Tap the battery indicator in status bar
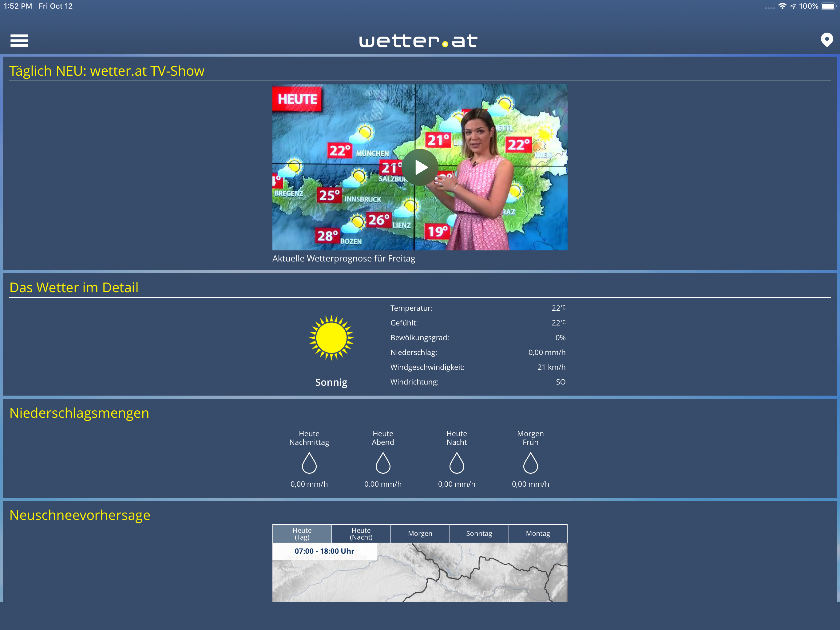Image resolution: width=840 pixels, height=630 pixels. [828, 6]
